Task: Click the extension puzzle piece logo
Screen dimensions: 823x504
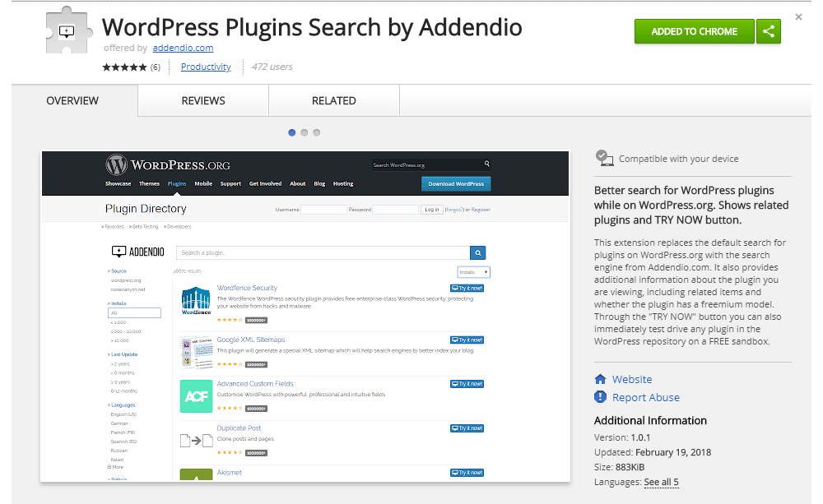Action: point(69,30)
